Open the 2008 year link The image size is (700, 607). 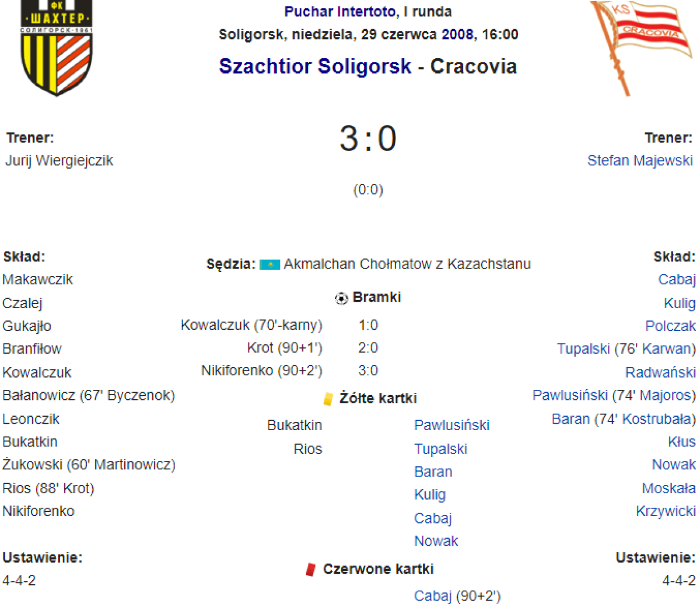pyautogui.click(x=457, y=34)
